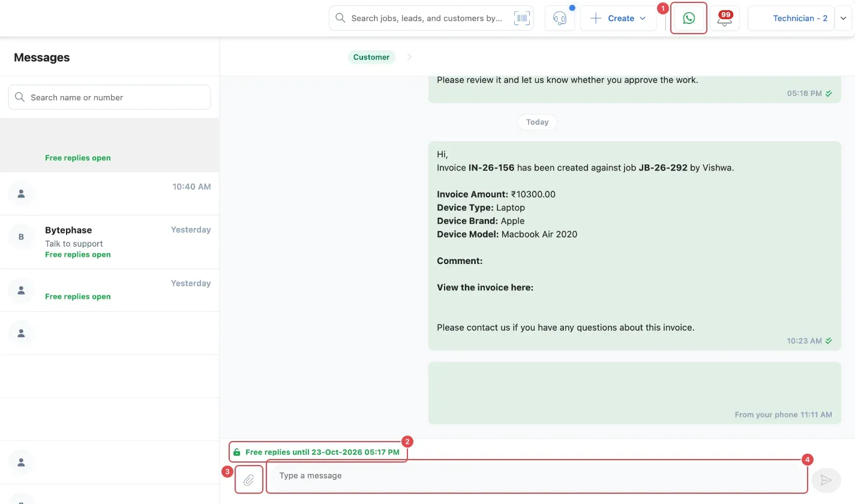
Task: Click the headset support icon
Action: pyautogui.click(x=560, y=18)
